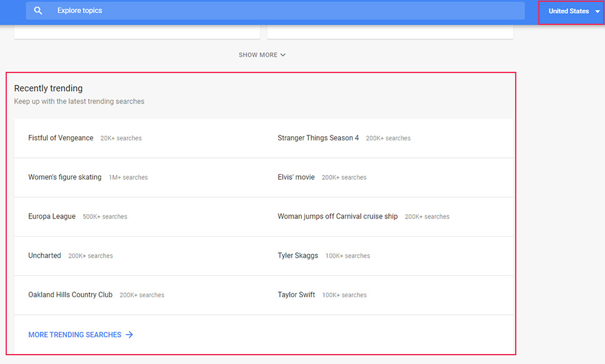This screenshot has width=605, height=364.
Task: Click '500K+ searches' beside Europa League
Action: 105,217
